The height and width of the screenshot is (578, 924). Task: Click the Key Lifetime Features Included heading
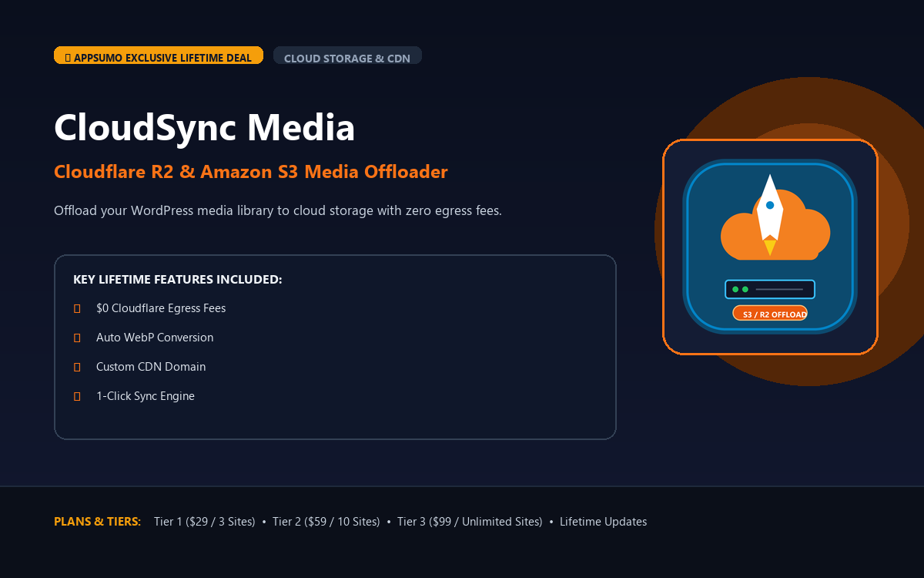[178, 279]
